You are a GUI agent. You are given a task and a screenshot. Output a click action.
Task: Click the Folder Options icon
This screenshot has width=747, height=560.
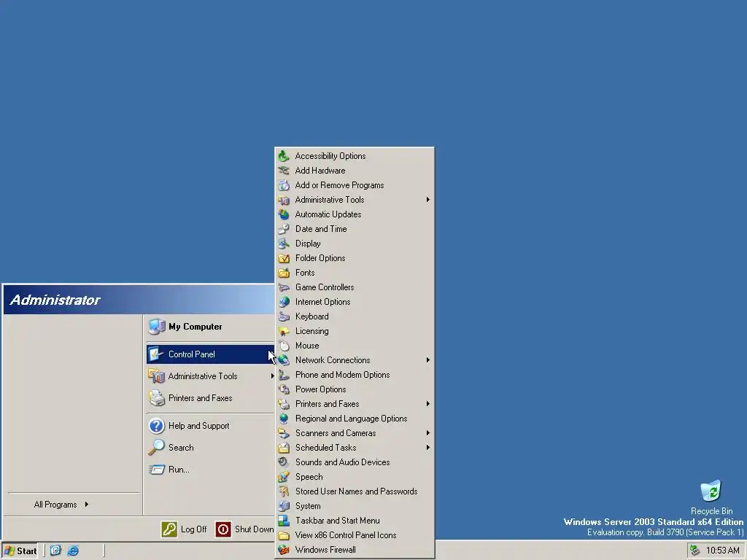coord(284,258)
